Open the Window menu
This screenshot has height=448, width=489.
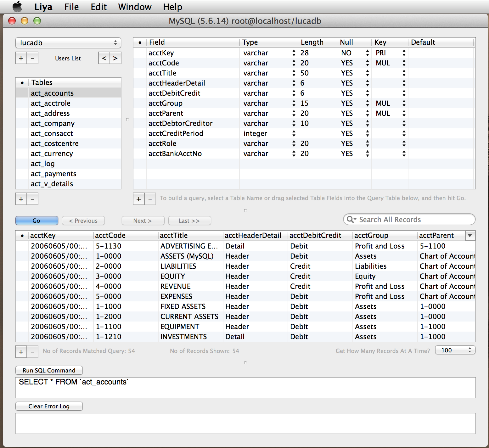tap(135, 7)
